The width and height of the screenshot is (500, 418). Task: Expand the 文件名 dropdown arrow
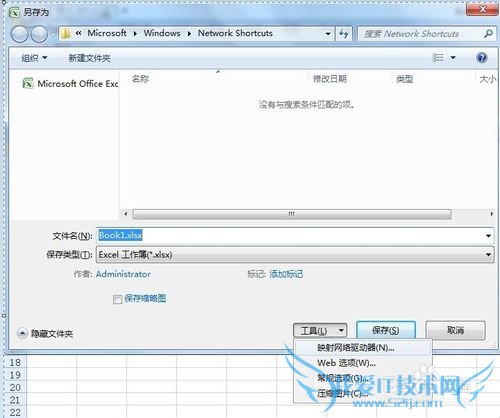[x=488, y=236]
